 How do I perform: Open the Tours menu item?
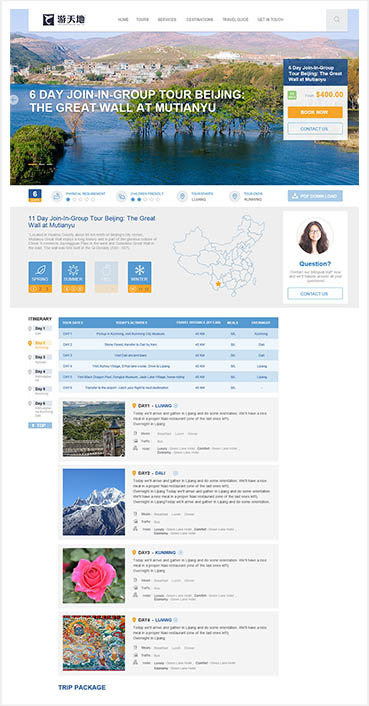tap(143, 20)
